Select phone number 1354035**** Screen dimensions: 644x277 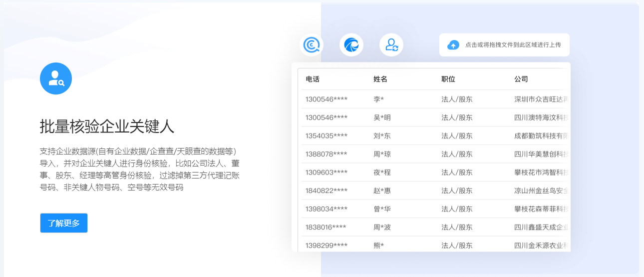(326, 136)
